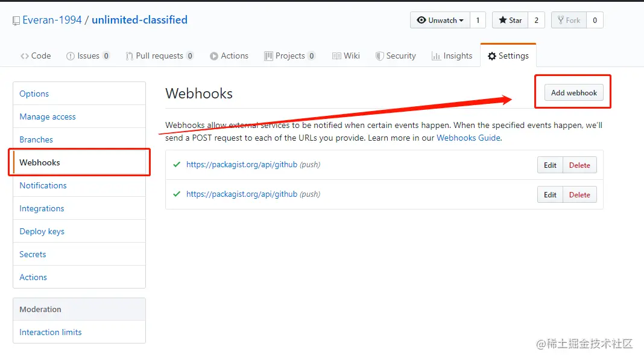Edit the first packagist webhook
This screenshot has height=361, width=644.
[550, 165]
